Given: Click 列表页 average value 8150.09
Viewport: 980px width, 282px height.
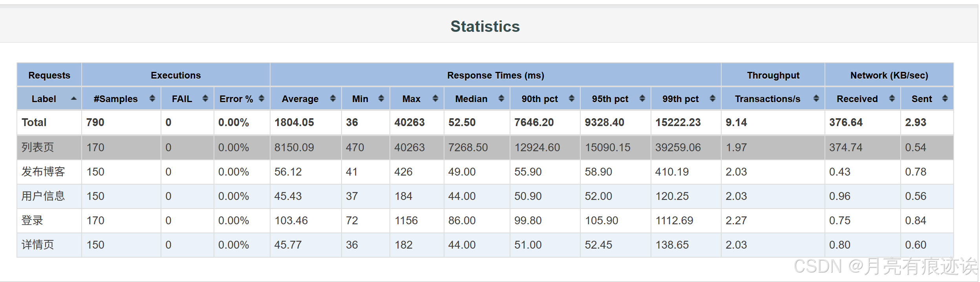Looking at the screenshot, I should coord(294,147).
